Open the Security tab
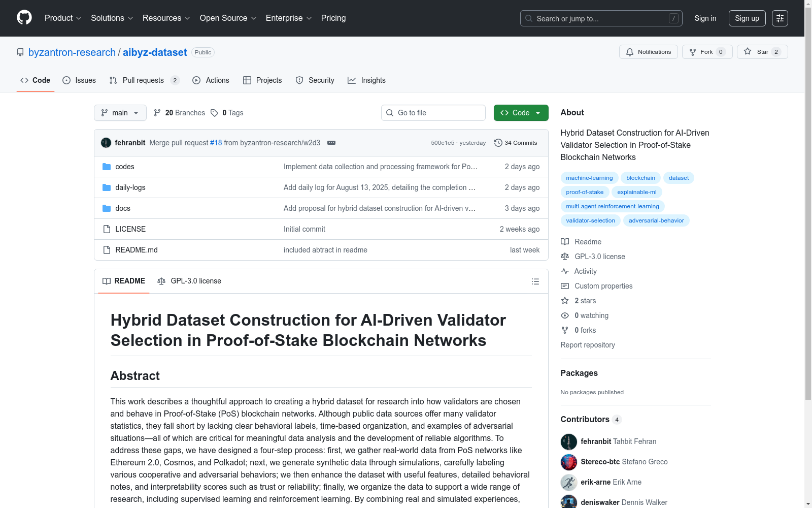The image size is (812, 508). [x=315, y=80]
